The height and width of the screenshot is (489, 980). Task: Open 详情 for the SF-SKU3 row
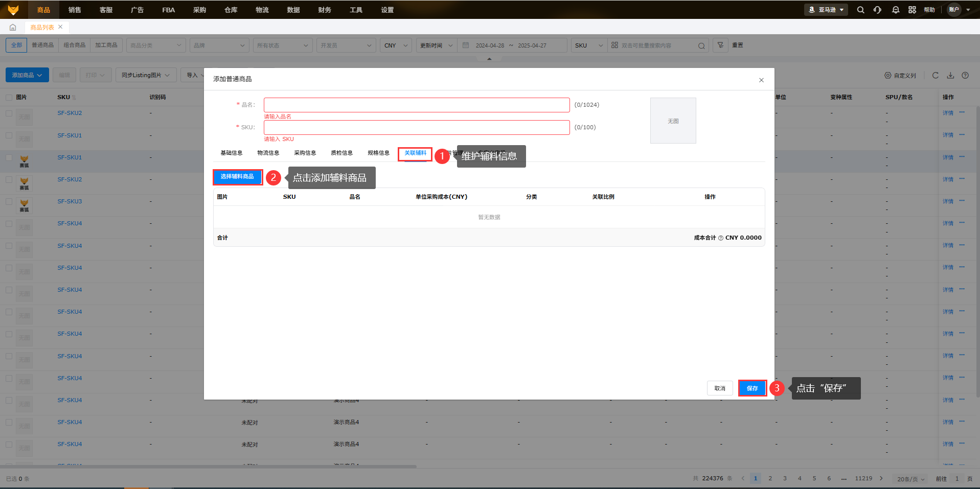click(948, 201)
